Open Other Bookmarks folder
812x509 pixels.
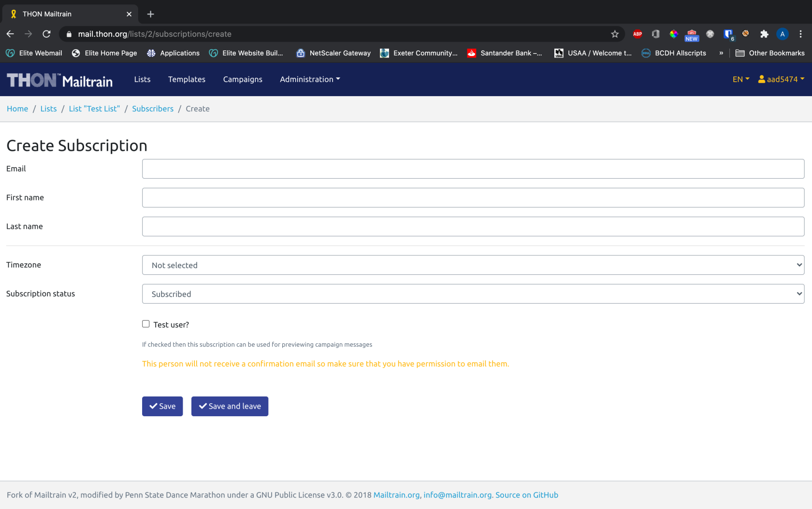click(x=770, y=53)
